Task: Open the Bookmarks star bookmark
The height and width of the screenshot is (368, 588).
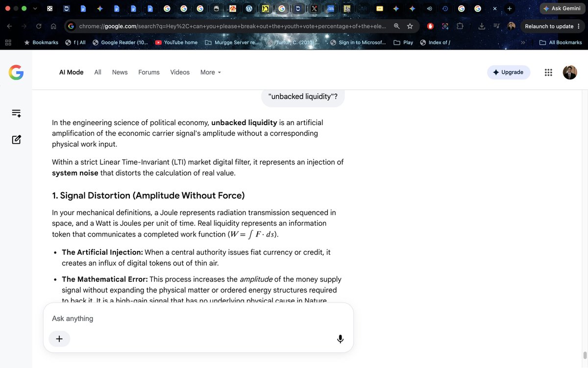Action: point(41,43)
